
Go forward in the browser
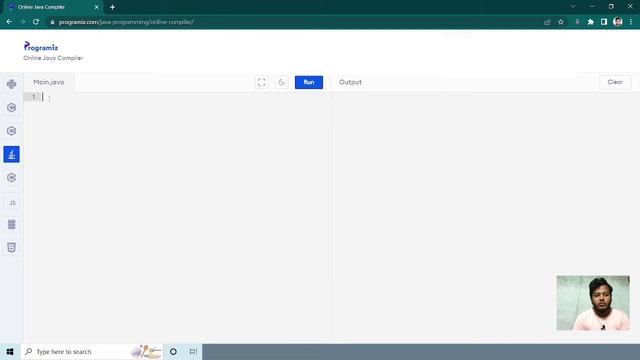tap(22, 22)
